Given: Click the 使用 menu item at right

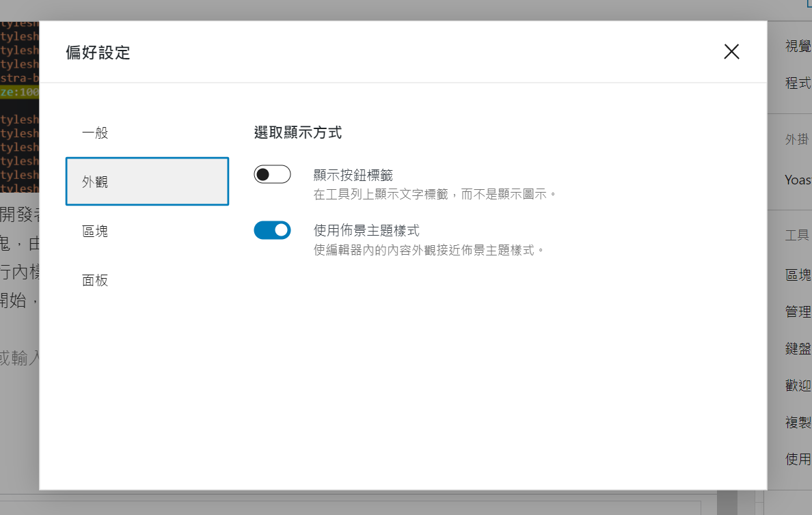Looking at the screenshot, I should point(798,458).
